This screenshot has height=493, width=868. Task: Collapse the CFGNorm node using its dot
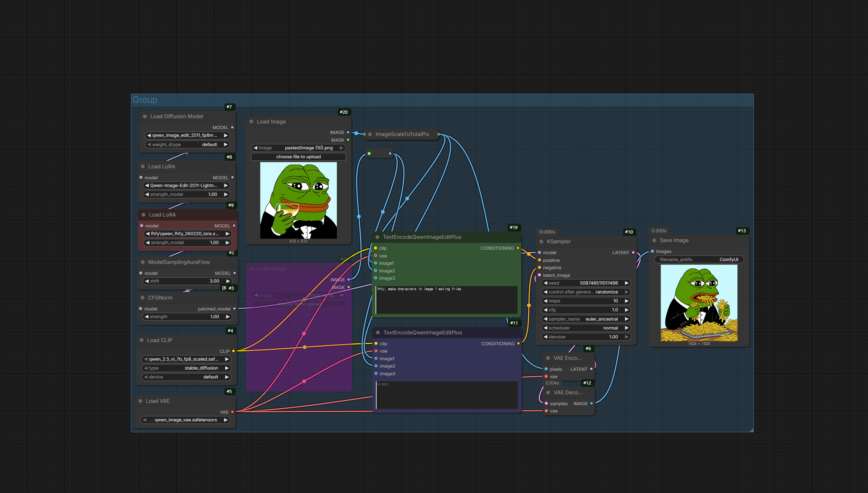coord(143,298)
